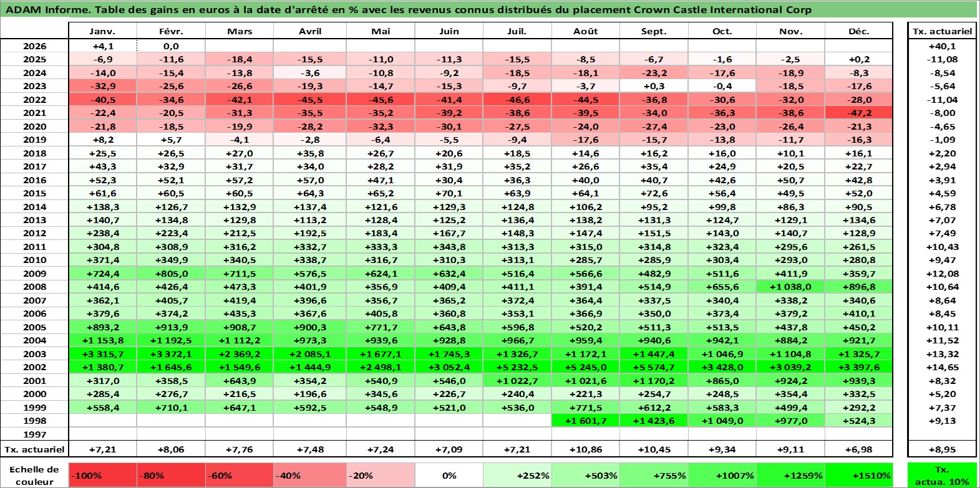
Task: Select the 2009 year row label
Action: pos(34,274)
